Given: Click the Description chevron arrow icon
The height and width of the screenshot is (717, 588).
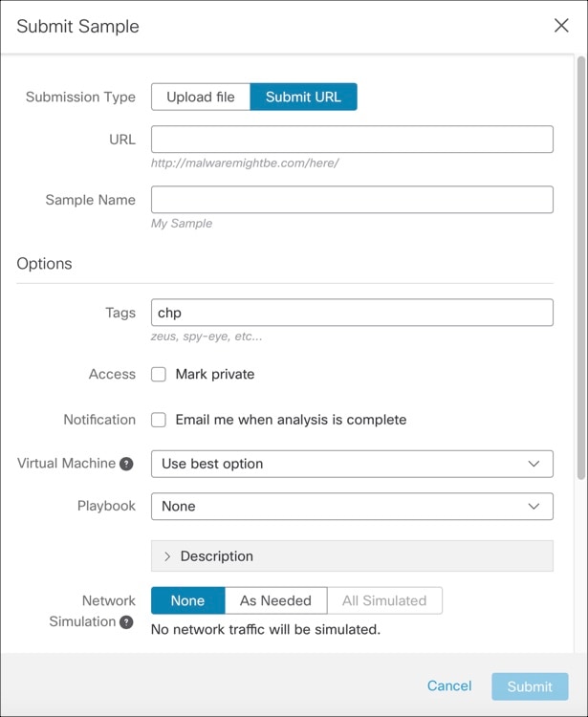Looking at the screenshot, I should (x=167, y=556).
